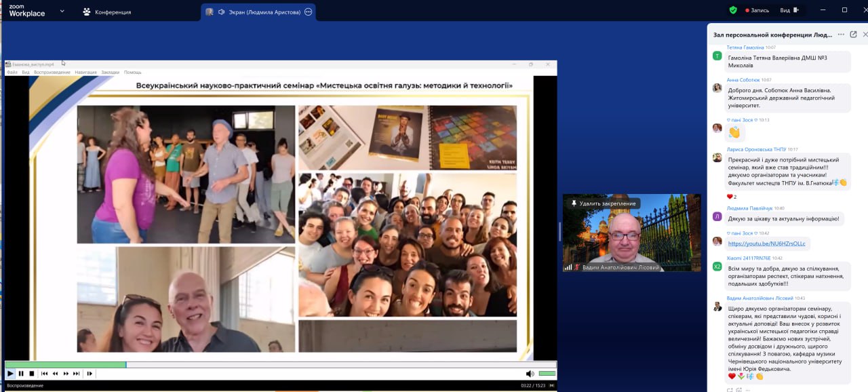Skip to next track in media player
Screen dimensions: 868x392
coord(77,373)
